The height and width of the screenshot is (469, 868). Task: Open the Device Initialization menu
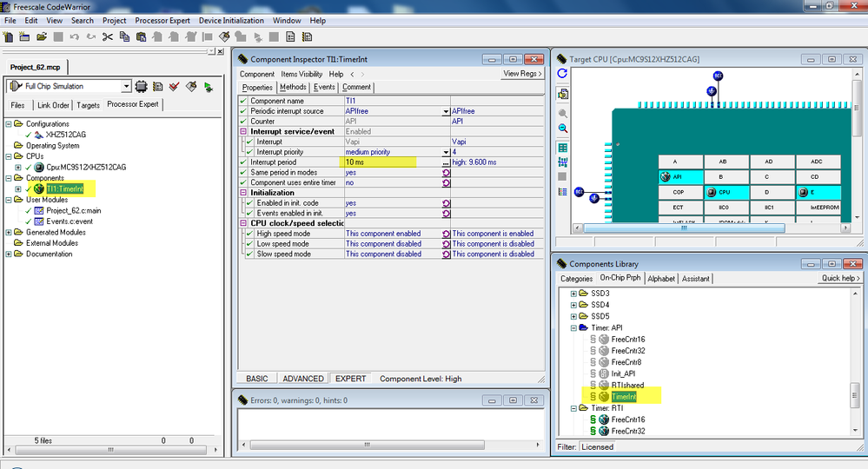coord(231,21)
